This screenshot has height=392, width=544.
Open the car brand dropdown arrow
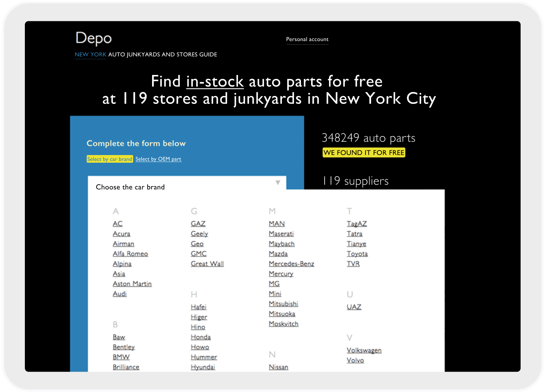278,182
